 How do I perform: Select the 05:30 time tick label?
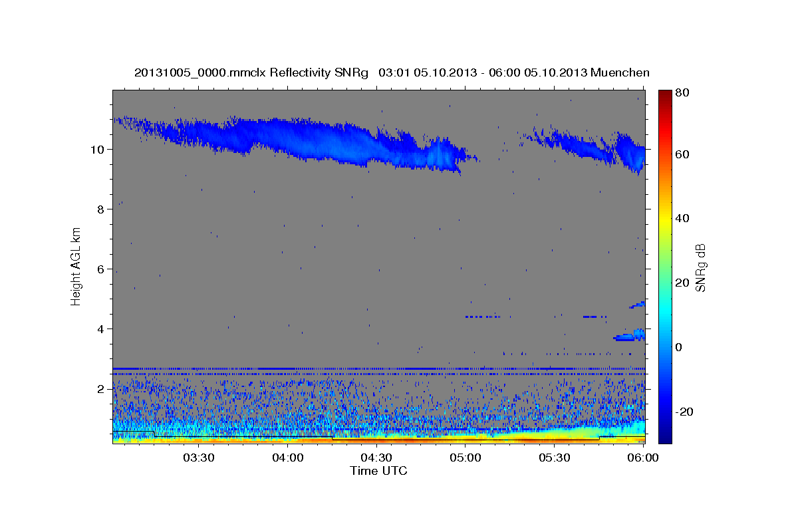pos(554,458)
